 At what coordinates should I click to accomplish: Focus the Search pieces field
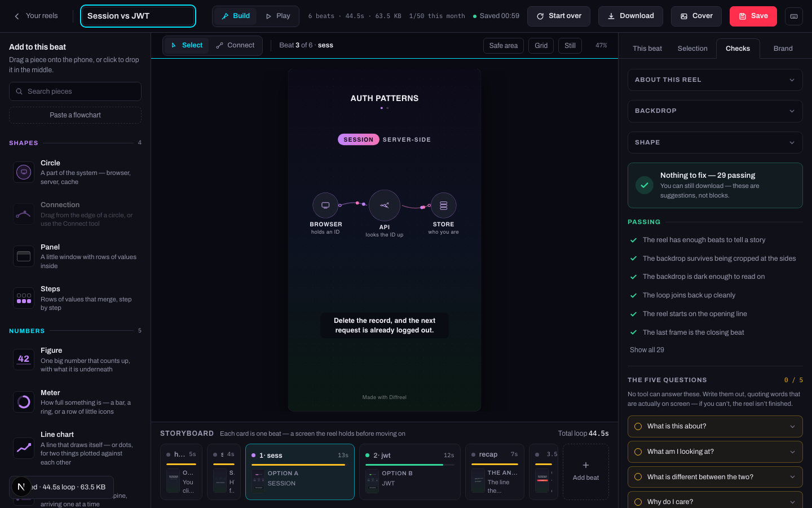pos(76,91)
